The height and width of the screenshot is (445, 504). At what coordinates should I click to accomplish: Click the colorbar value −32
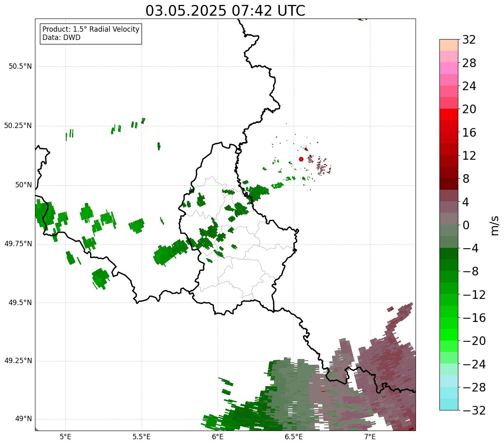(474, 411)
